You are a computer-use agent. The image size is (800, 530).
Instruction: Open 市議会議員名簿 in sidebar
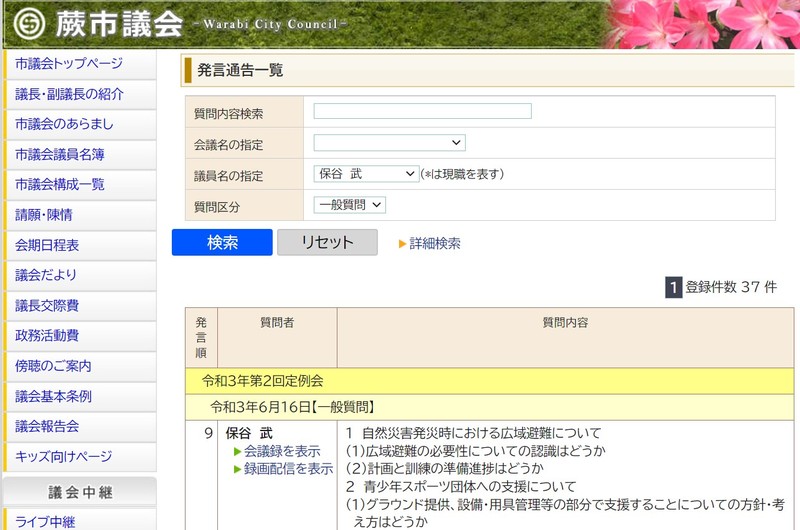coord(60,154)
